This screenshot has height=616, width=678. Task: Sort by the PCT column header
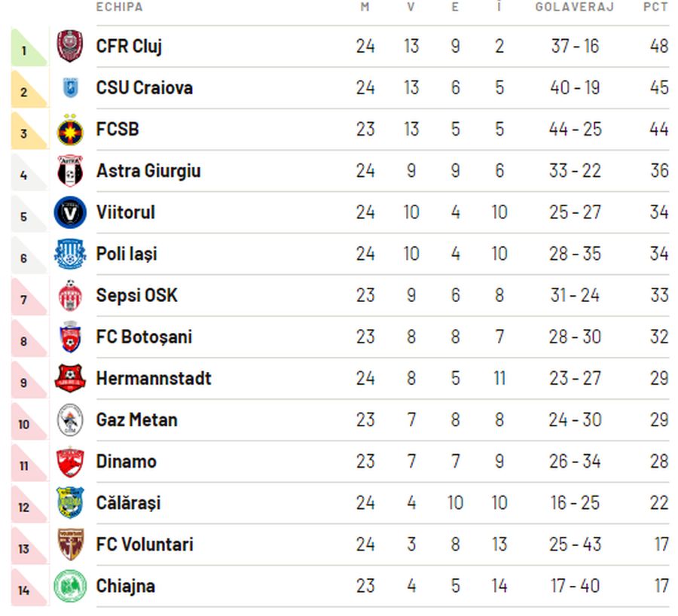pyautogui.click(x=655, y=8)
